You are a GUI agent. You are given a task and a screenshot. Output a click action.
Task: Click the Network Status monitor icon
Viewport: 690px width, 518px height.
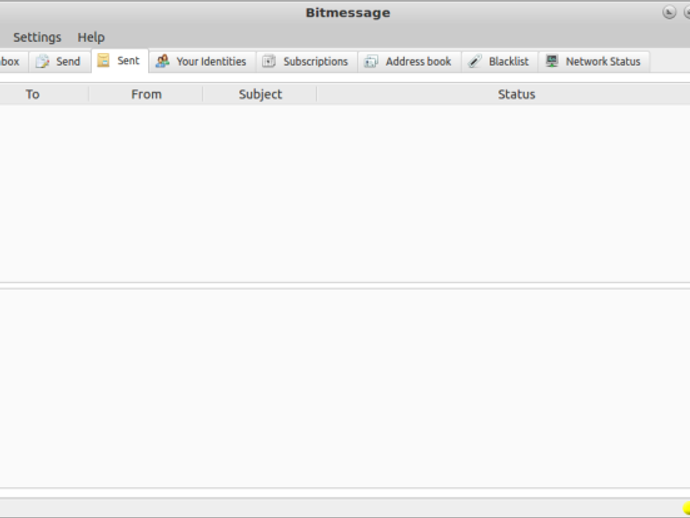tap(552, 61)
